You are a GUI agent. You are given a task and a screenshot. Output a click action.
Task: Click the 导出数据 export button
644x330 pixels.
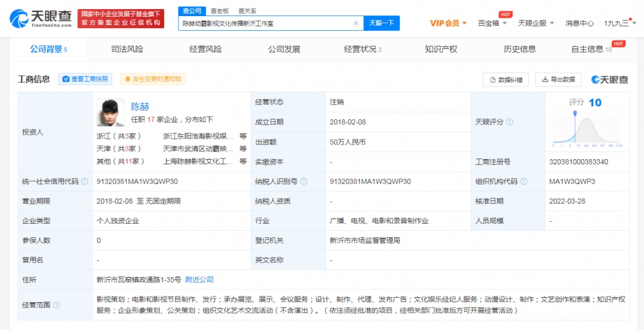pos(558,79)
